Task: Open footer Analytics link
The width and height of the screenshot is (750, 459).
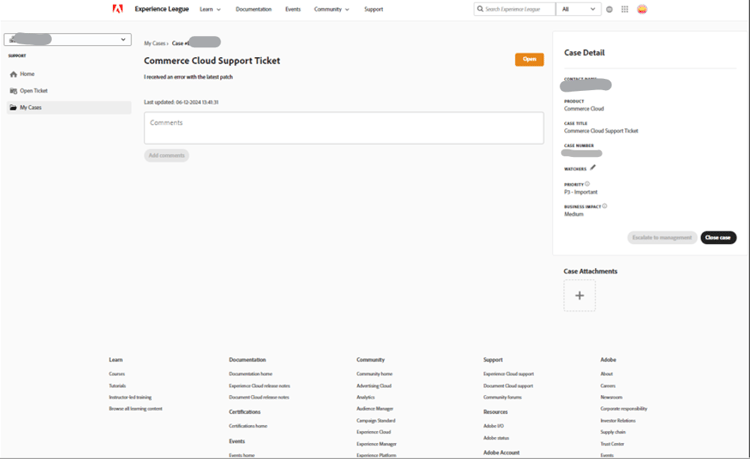Action: tap(365, 397)
